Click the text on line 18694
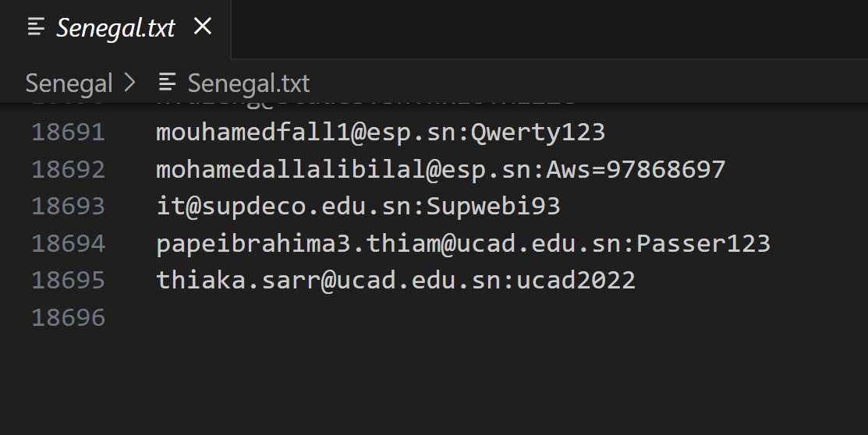 click(x=462, y=243)
